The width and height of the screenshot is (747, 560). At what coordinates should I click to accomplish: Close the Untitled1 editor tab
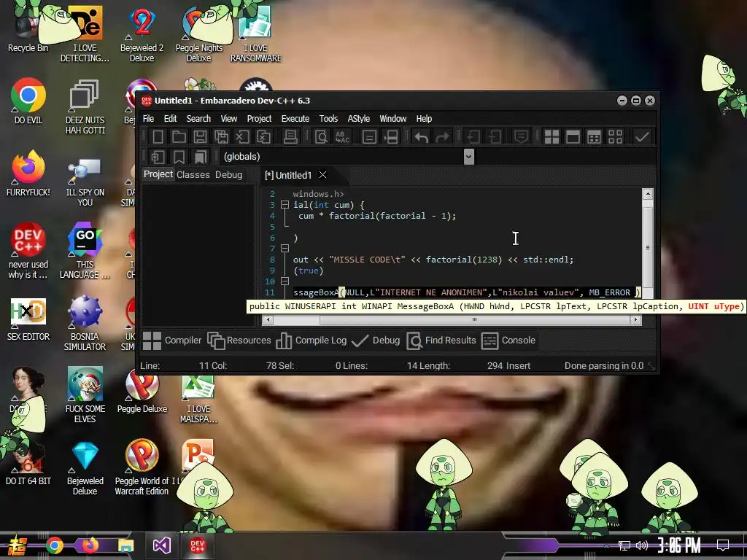click(x=322, y=175)
